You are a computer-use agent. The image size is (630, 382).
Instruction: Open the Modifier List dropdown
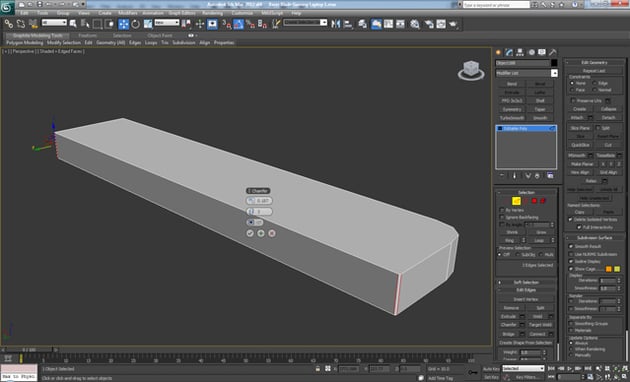point(526,73)
